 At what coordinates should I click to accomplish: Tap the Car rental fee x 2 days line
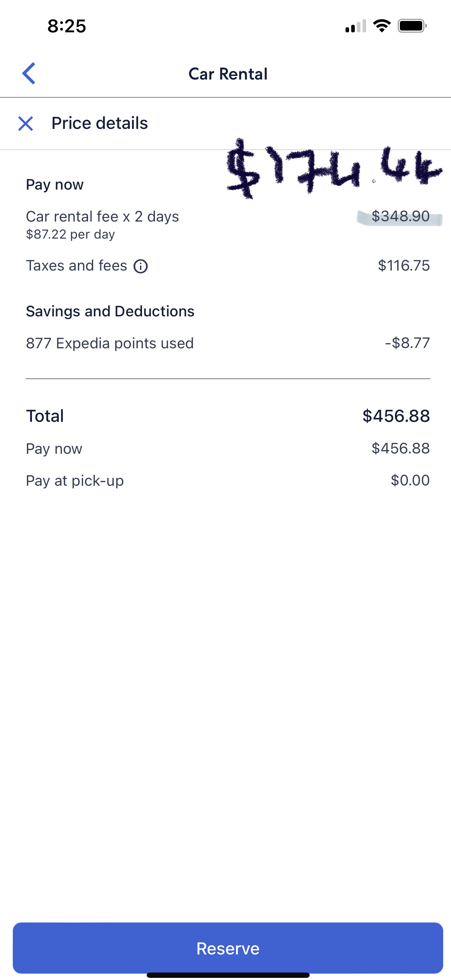[102, 217]
